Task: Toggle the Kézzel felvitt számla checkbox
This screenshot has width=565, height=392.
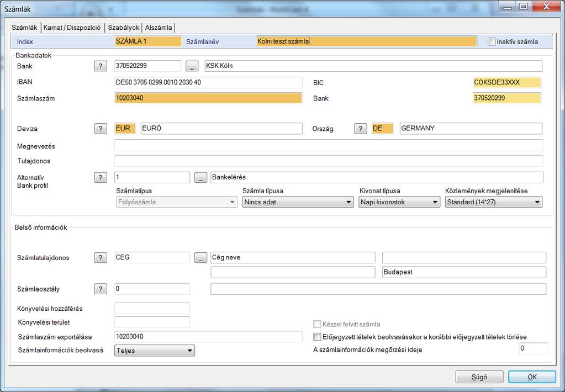Action: click(317, 324)
